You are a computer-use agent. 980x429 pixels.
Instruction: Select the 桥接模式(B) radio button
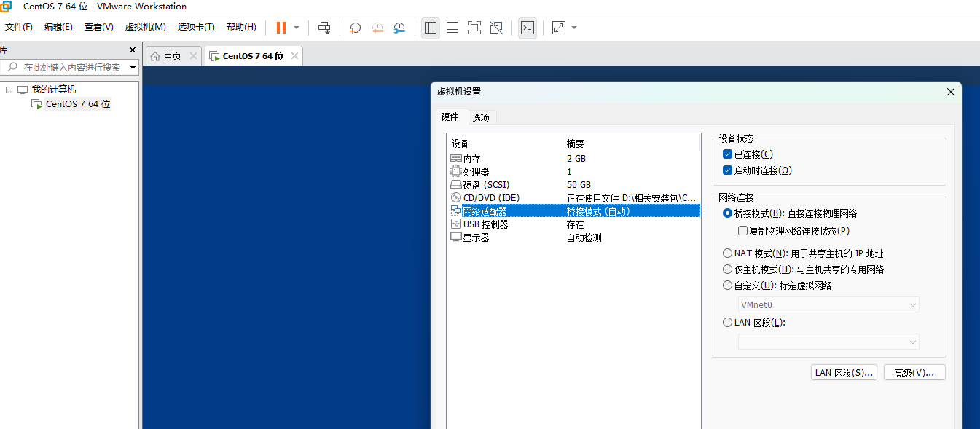coord(727,213)
